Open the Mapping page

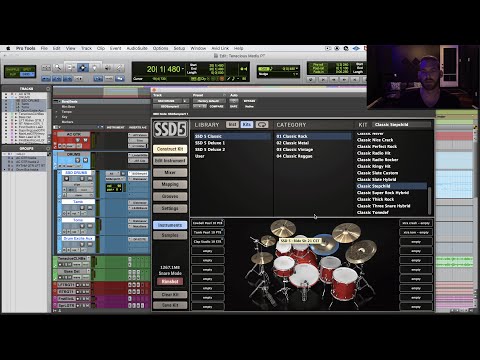pos(170,184)
